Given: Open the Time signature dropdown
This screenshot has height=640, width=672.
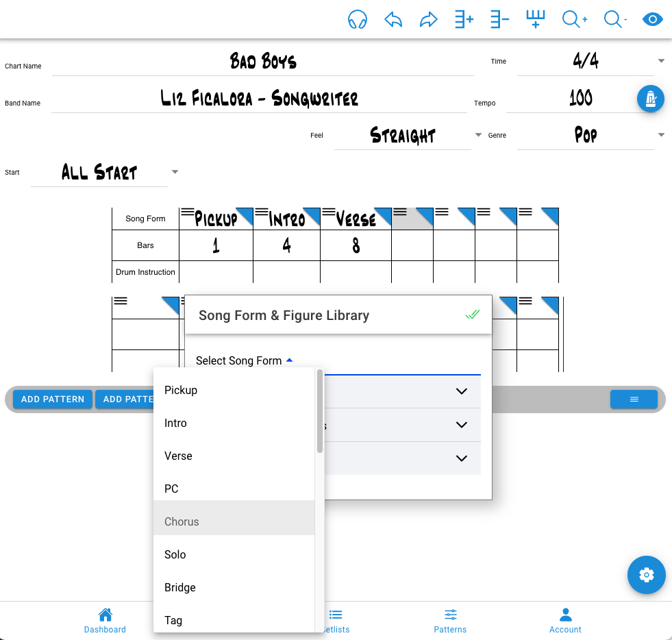Looking at the screenshot, I should [x=660, y=61].
